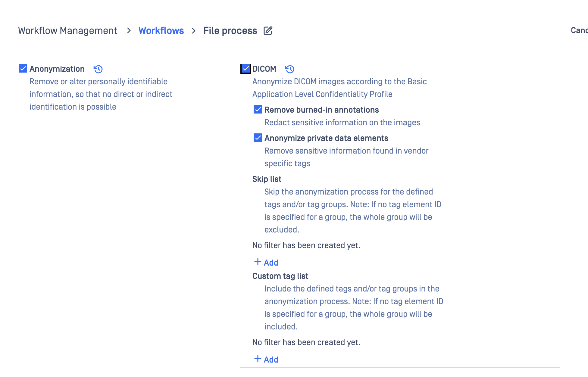Open the Workflows breadcrumb link
The width and height of the screenshot is (588, 377).
click(161, 31)
